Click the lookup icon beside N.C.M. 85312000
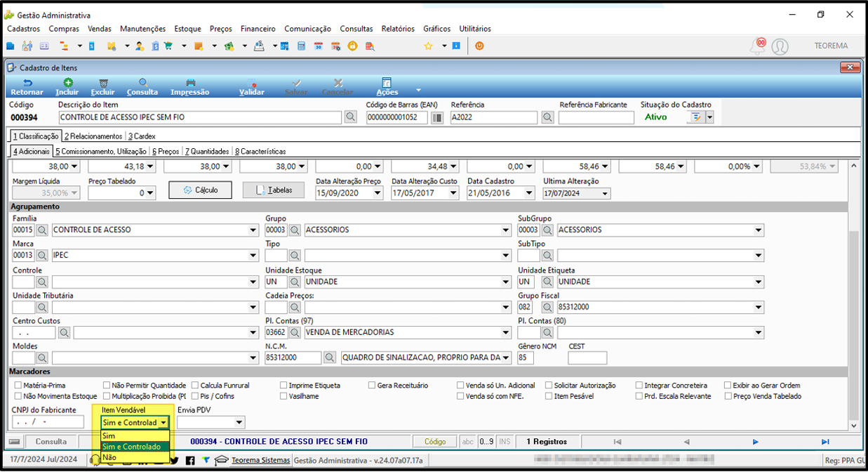The width and height of the screenshot is (868, 472). tap(330, 358)
